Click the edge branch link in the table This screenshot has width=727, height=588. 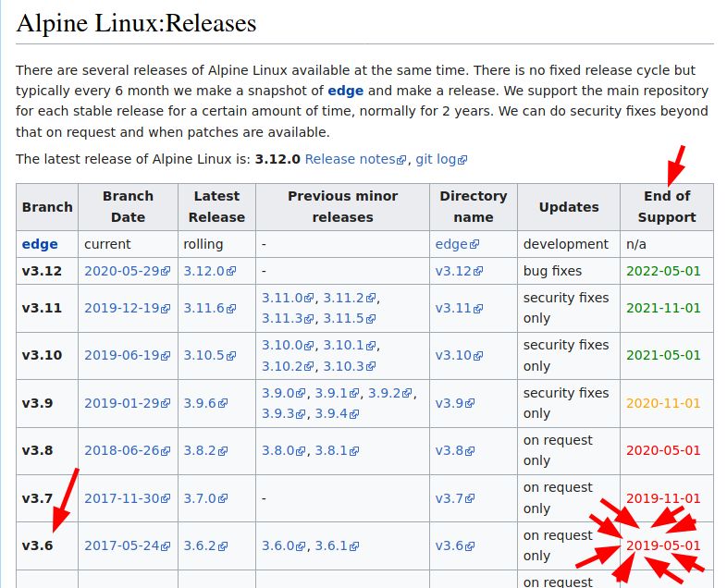coord(40,244)
